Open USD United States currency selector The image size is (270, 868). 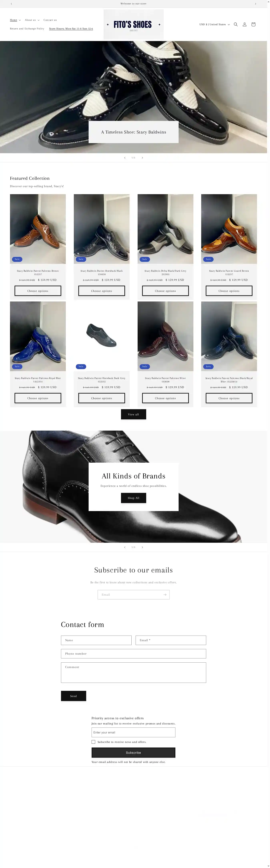pyautogui.click(x=214, y=24)
